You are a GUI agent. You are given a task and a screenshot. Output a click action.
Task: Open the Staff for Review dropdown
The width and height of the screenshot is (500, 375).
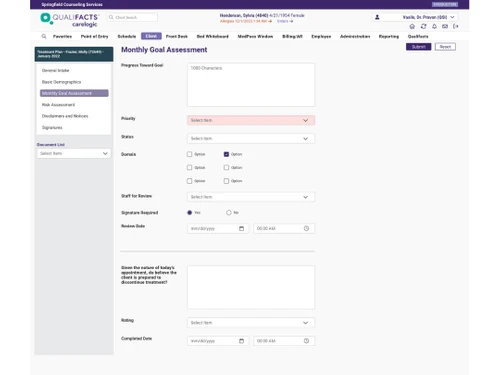click(251, 197)
